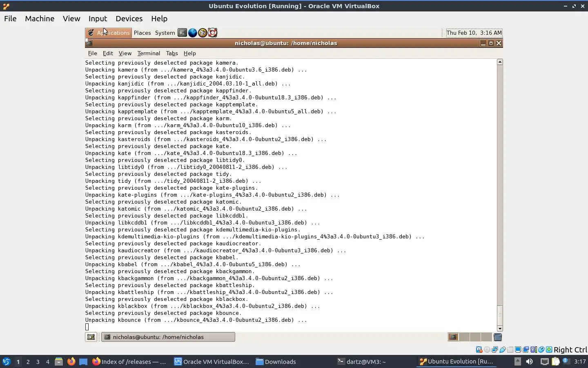Open the VirtualBox File menu
The width and height of the screenshot is (588, 368).
(x=10, y=18)
